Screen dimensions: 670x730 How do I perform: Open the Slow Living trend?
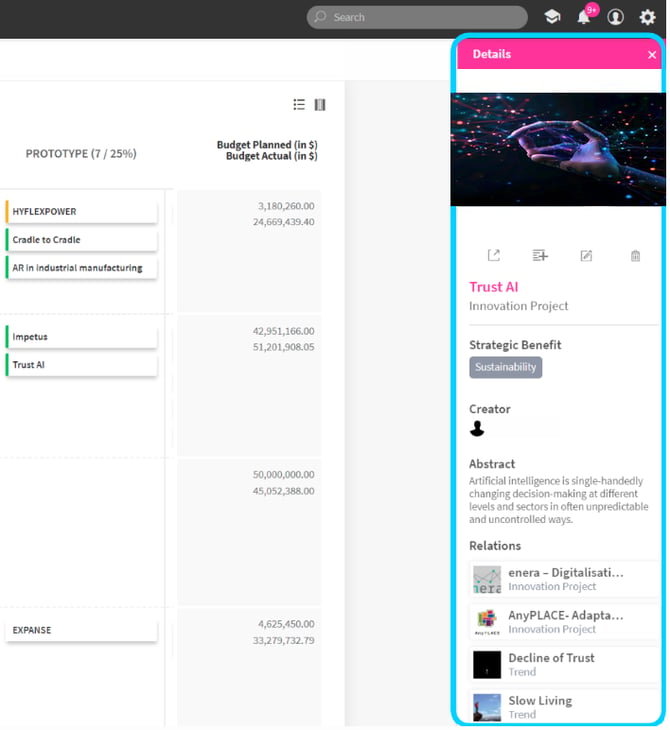564,707
